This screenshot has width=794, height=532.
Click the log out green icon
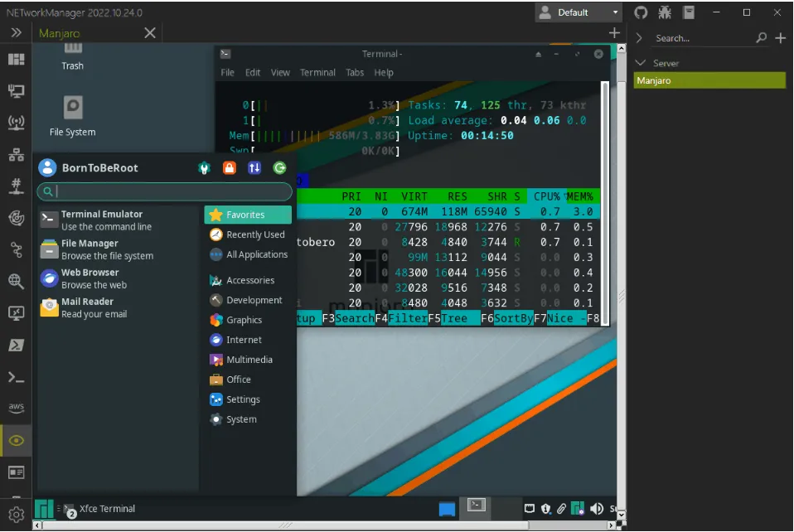279,168
